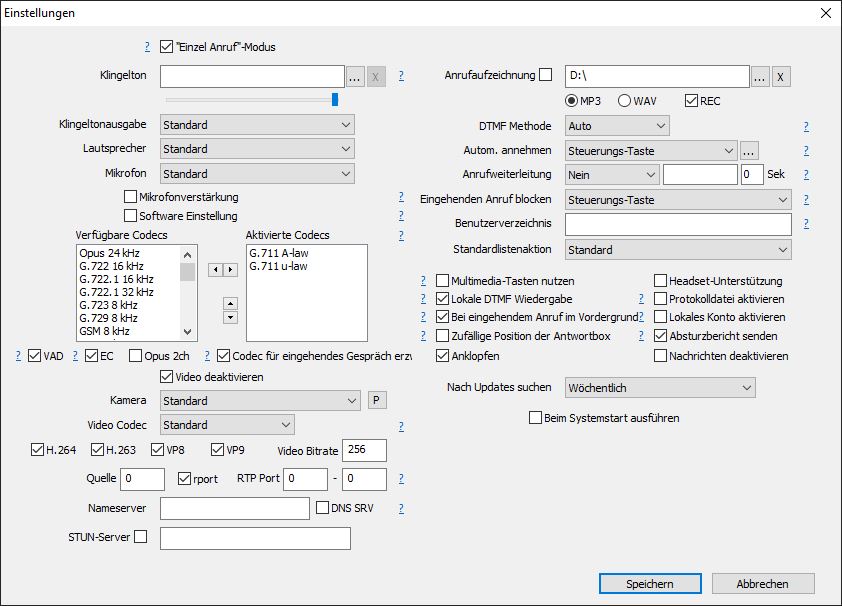Open help for Multimedia-Tasten nutzen
Image resolution: width=842 pixels, height=606 pixels.
(x=423, y=281)
